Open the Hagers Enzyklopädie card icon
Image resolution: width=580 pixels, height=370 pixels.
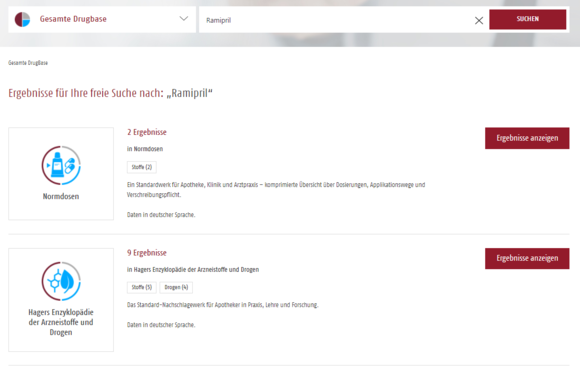pyautogui.click(x=61, y=281)
